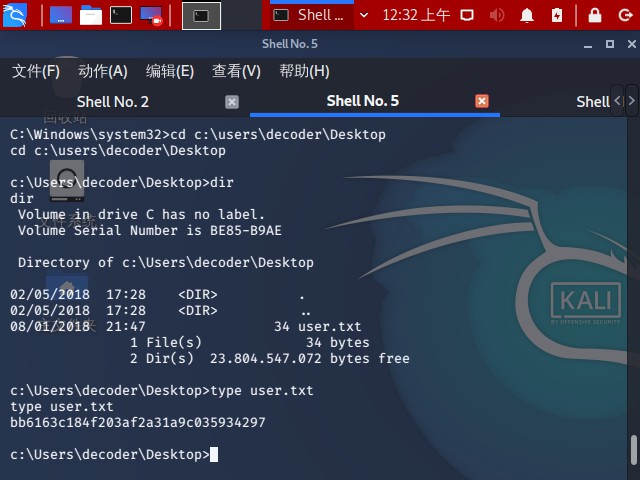Select the terminal window button in the panel
640x480 pixels.
201,16
